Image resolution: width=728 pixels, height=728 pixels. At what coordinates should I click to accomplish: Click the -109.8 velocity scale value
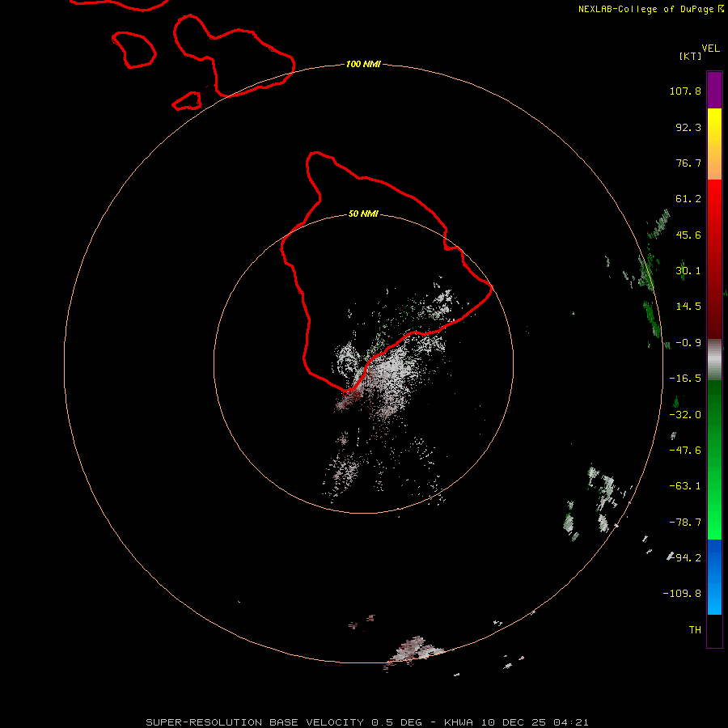click(682, 594)
